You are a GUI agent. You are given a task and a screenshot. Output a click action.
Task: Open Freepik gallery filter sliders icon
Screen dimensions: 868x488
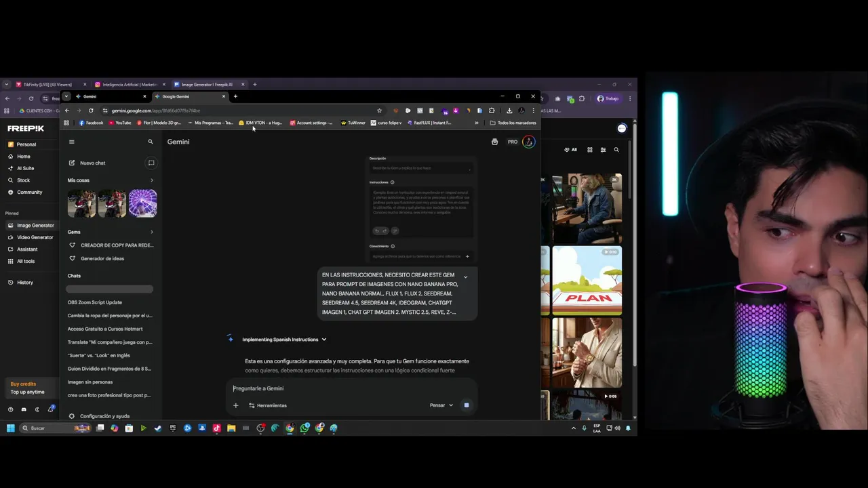603,150
